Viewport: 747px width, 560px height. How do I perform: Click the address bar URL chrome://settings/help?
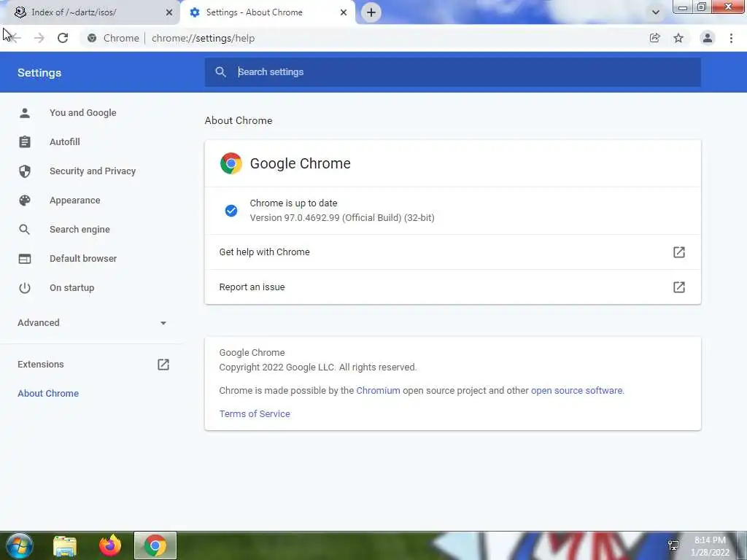(x=203, y=38)
